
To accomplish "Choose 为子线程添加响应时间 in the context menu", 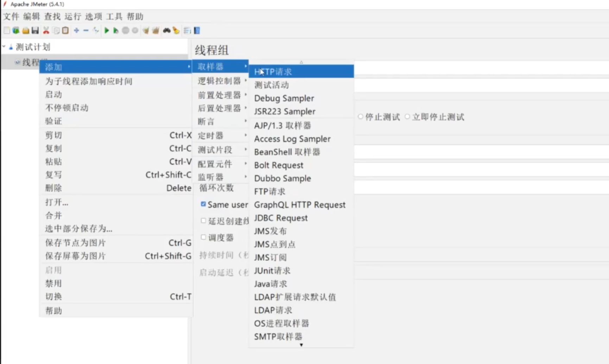I will [116, 81].
